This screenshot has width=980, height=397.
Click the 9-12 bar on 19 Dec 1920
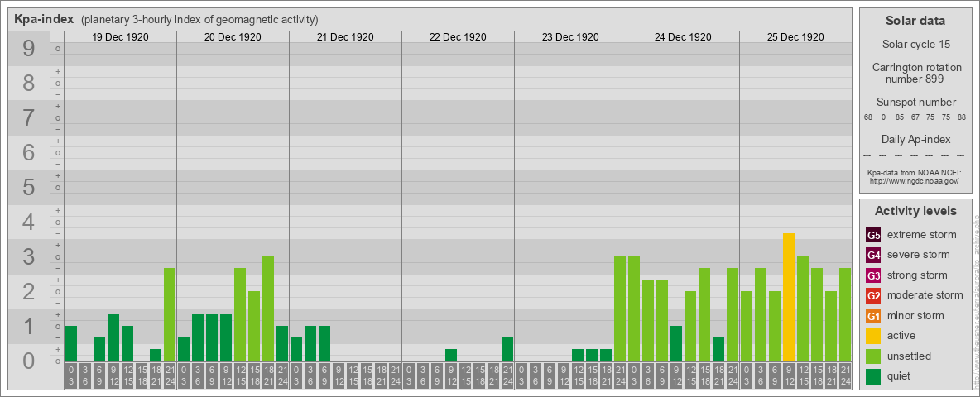pos(113,337)
